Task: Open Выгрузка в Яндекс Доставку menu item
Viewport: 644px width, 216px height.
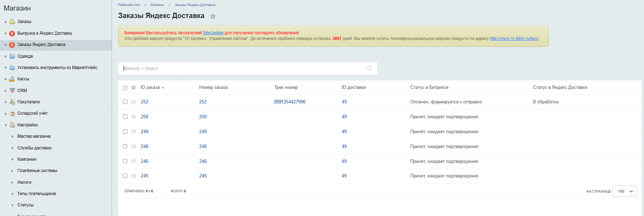Action: point(45,33)
